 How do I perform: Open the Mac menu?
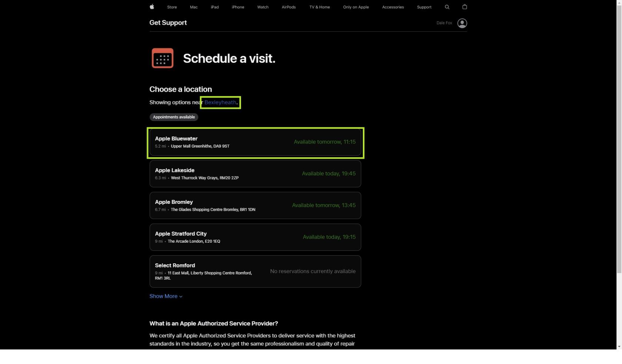tap(194, 7)
